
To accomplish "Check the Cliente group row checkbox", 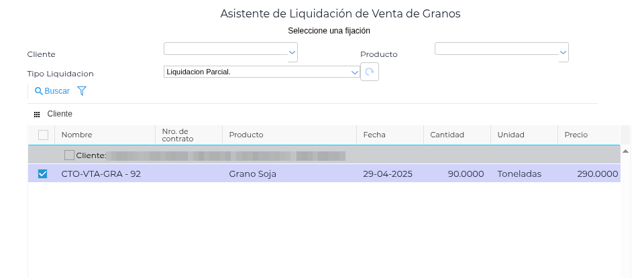I will tap(70, 155).
